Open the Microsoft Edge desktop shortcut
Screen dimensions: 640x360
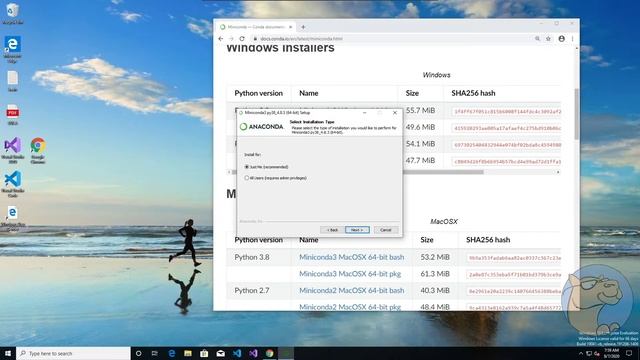coord(13,49)
